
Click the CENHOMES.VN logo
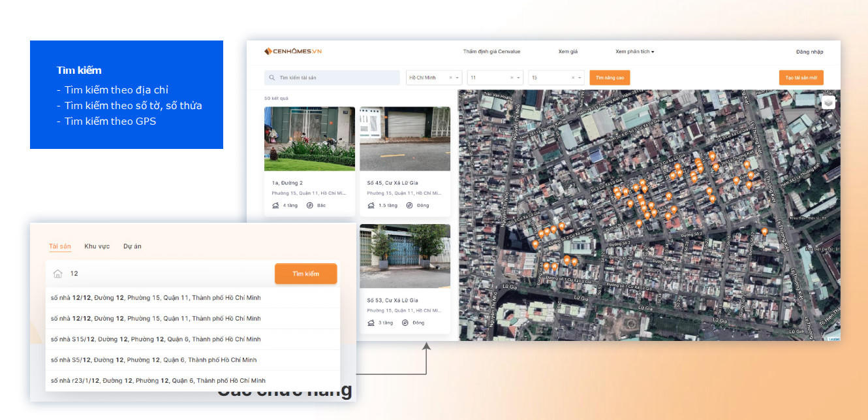click(293, 52)
